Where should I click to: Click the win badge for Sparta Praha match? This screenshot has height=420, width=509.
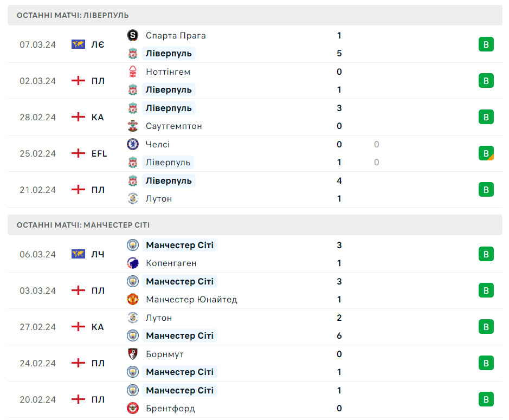point(486,44)
